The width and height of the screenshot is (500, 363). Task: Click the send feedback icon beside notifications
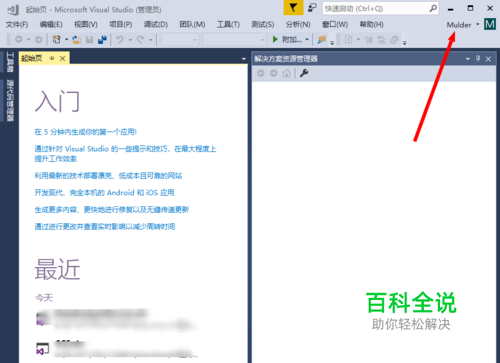click(312, 8)
